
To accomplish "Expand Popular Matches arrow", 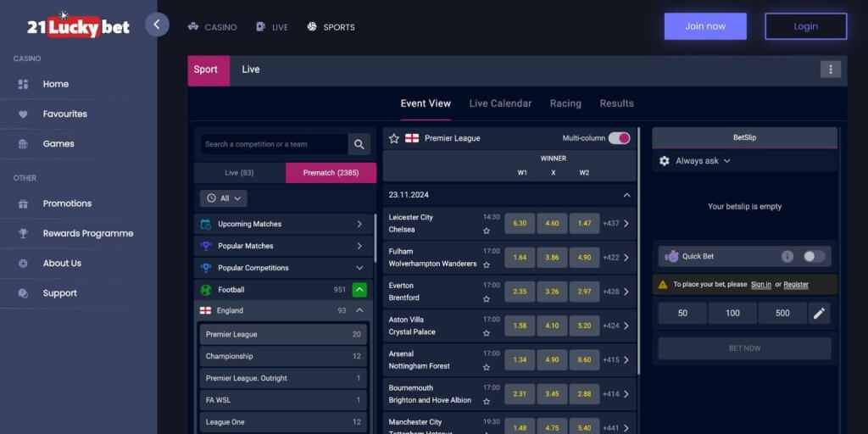I will (359, 246).
